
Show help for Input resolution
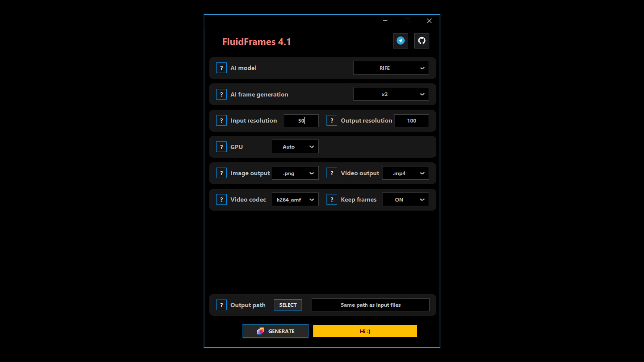(x=221, y=121)
